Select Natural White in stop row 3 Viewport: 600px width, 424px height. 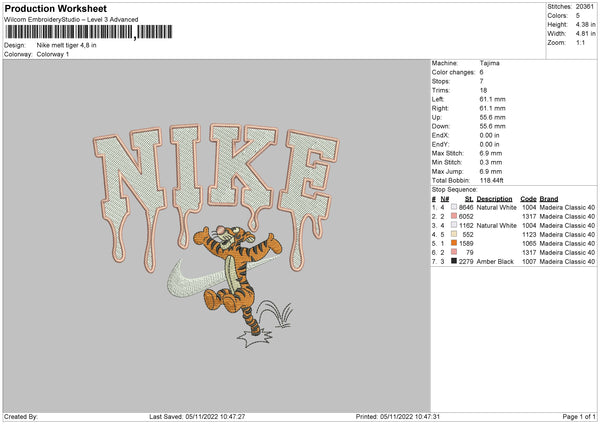pos(497,225)
